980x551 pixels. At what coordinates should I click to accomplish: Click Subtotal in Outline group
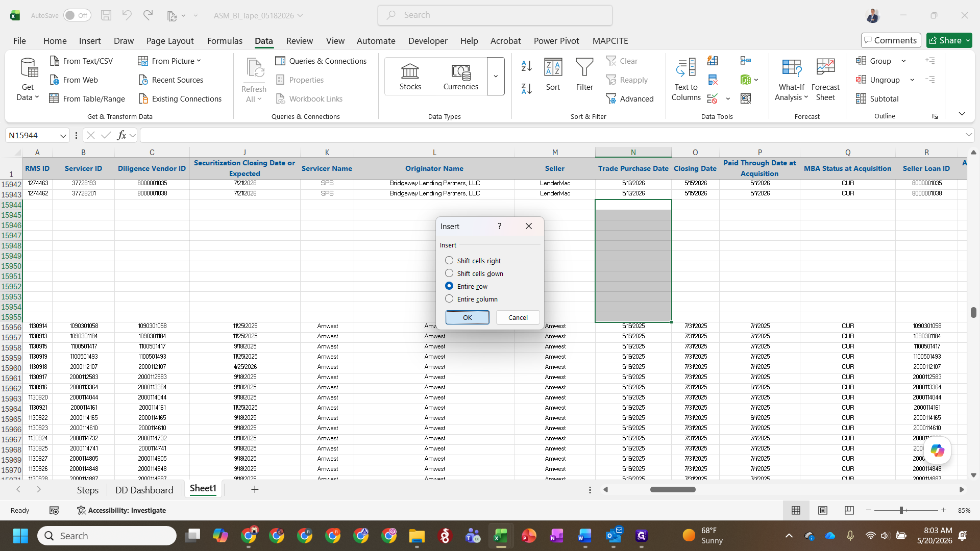click(x=877, y=98)
